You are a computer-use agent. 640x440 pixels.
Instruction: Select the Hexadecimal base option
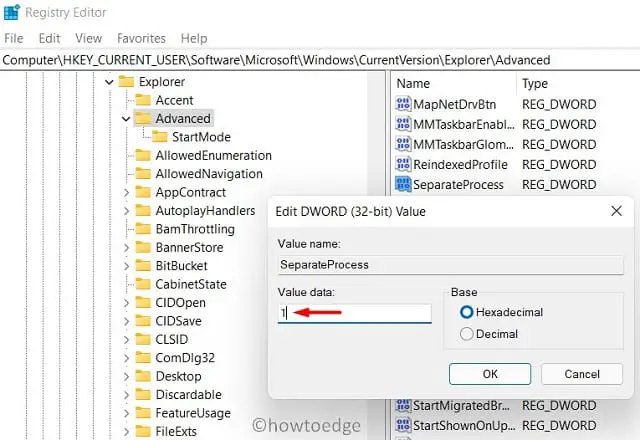466,312
